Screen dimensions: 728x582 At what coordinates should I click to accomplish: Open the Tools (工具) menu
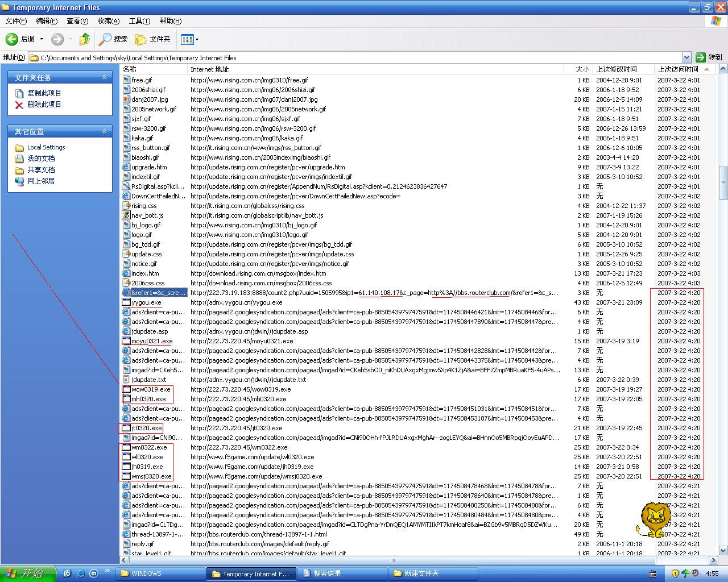[139, 21]
